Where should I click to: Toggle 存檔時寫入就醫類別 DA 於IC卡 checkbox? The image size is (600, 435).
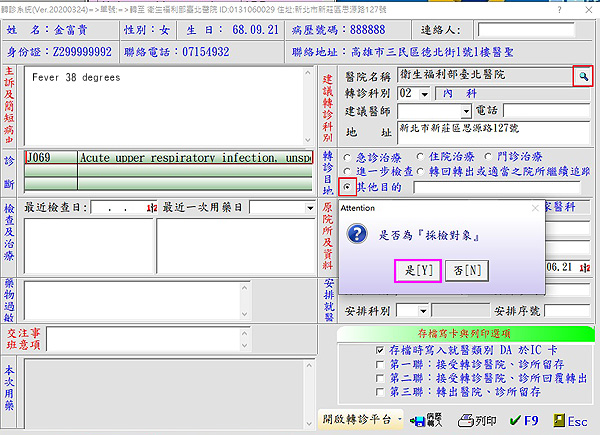pos(378,351)
